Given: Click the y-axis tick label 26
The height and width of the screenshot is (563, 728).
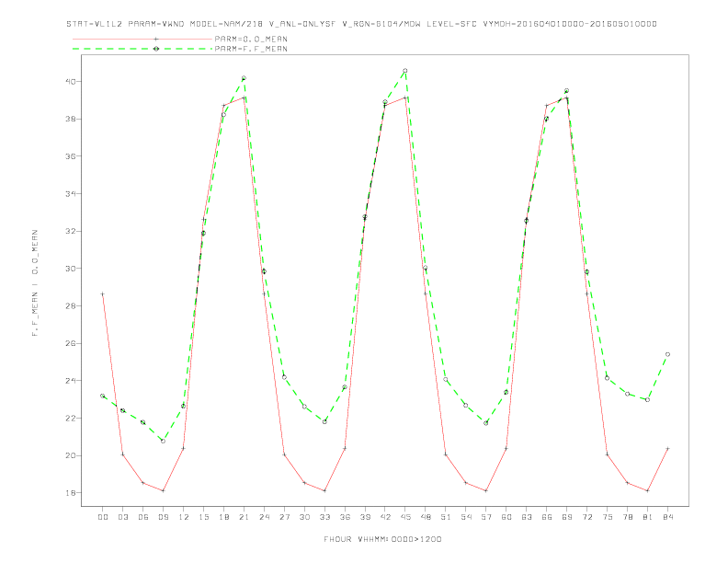Looking at the screenshot, I should click(x=71, y=344).
